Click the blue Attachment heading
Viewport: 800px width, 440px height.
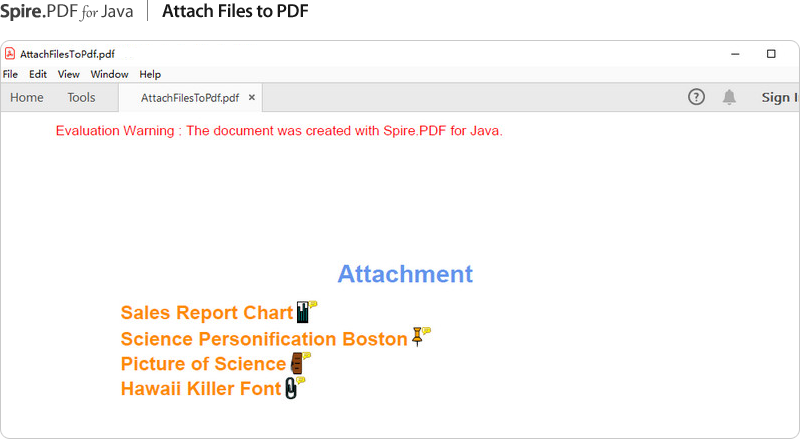pos(405,274)
